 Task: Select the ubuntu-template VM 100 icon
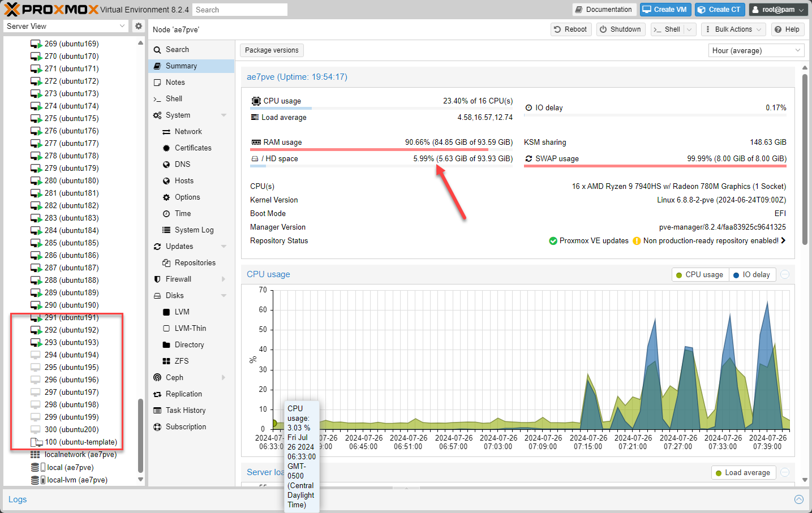pyautogui.click(x=36, y=442)
